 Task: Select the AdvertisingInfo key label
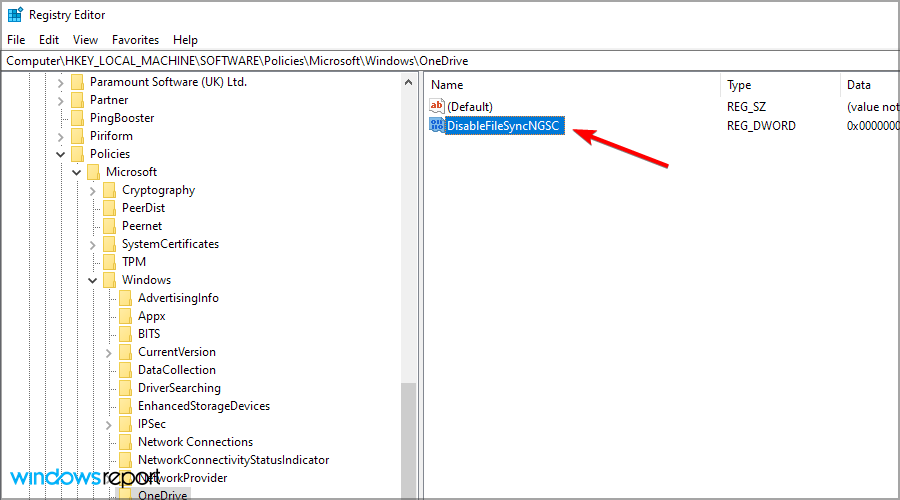pyautogui.click(x=178, y=298)
